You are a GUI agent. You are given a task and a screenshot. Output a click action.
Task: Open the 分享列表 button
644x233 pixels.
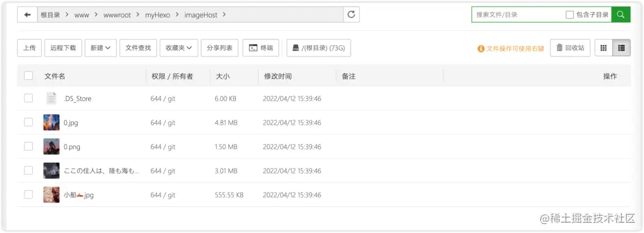(x=219, y=48)
